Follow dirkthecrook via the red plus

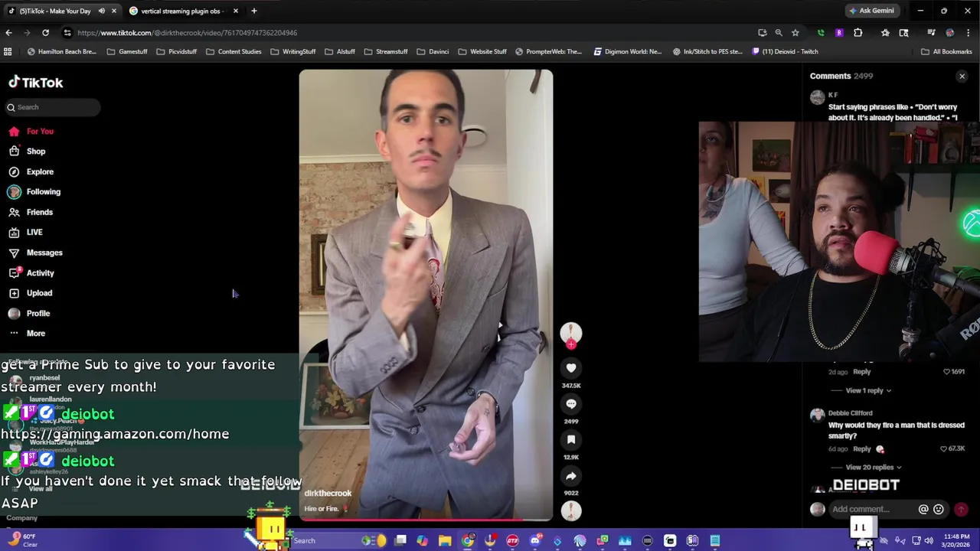click(571, 345)
